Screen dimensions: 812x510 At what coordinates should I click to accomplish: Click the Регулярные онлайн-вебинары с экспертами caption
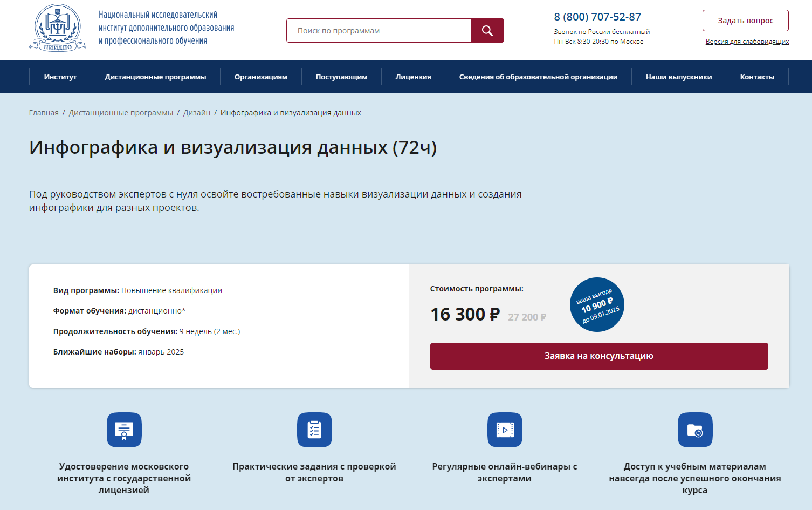(x=505, y=472)
